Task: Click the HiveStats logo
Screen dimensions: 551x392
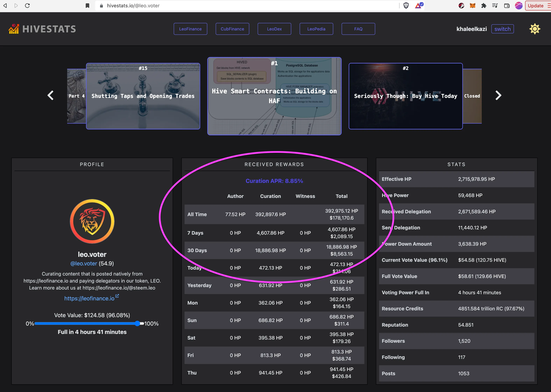Action: (x=42, y=29)
